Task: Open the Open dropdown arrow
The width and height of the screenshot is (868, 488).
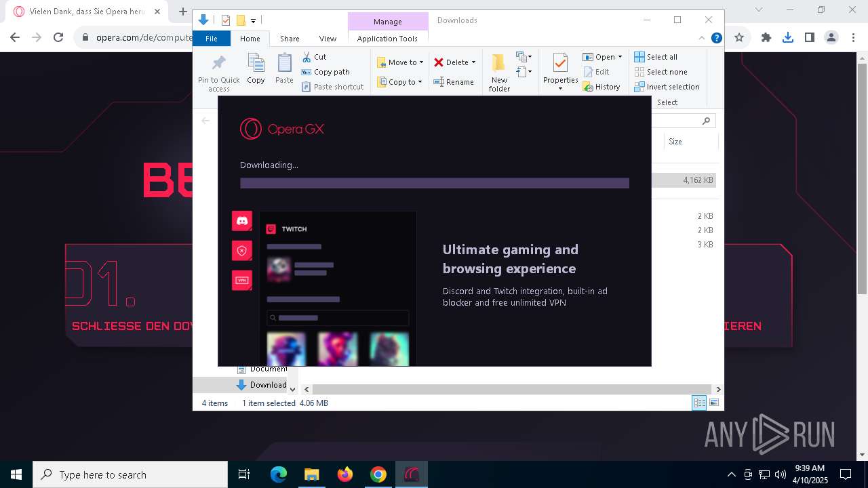Action: 620,57
